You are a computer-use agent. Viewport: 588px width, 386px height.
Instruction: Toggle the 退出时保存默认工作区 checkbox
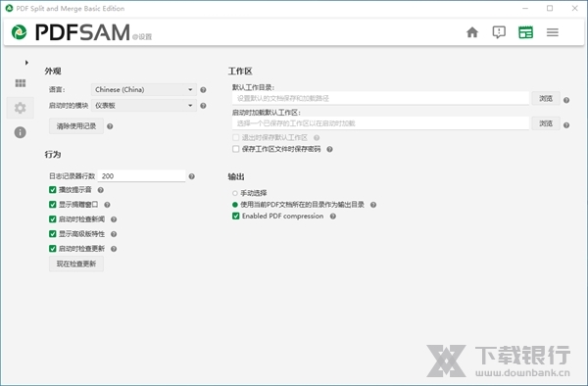[235, 137]
